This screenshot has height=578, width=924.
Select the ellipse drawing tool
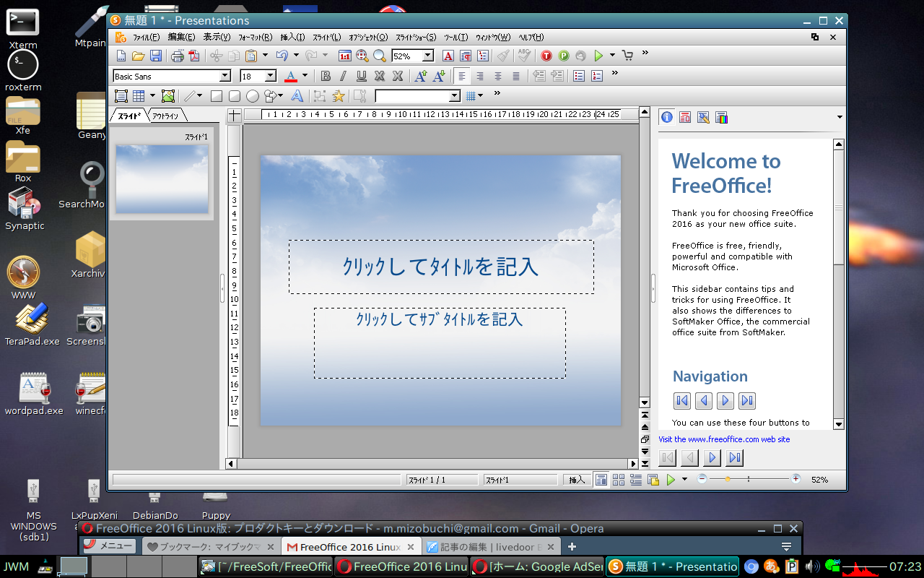[253, 96]
